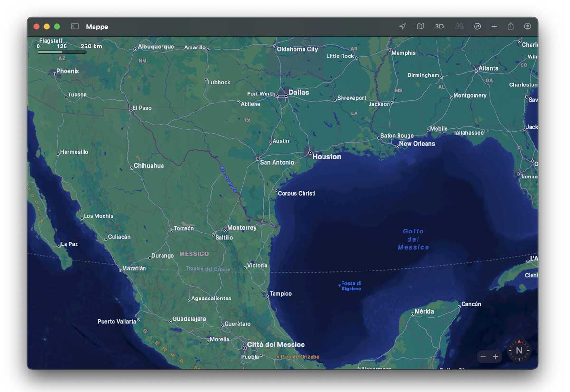570x392 pixels.
Task: Zoom out using the minus button
Action: (x=484, y=356)
